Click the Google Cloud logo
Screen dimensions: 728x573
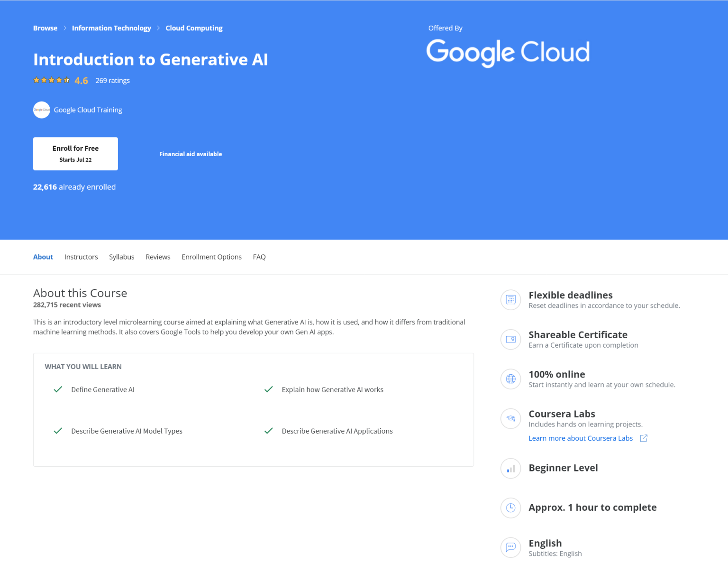coord(508,52)
